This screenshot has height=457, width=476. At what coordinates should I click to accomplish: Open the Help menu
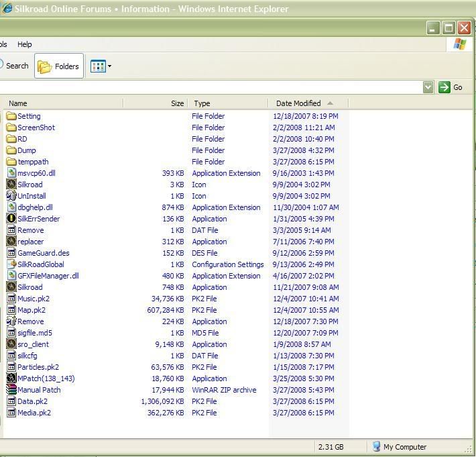(25, 44)
